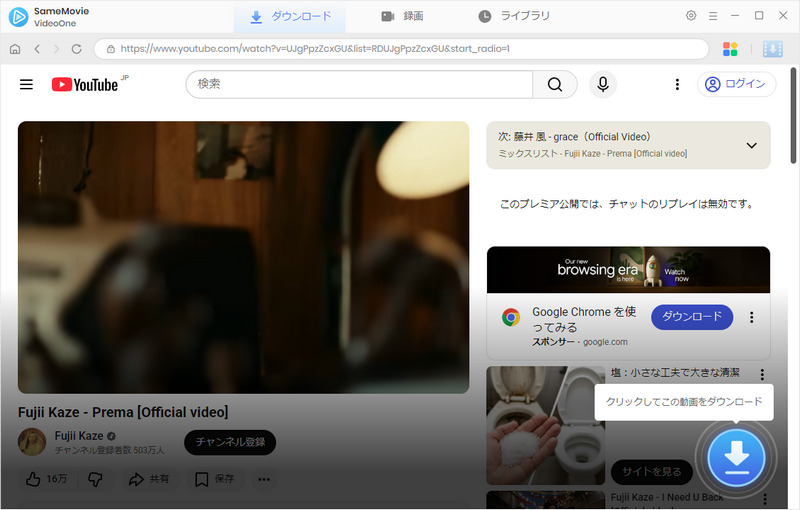Viewport: 800px width, 510px height.
Task: Open settings gear in title bar
Action: [x=691, y=16]
